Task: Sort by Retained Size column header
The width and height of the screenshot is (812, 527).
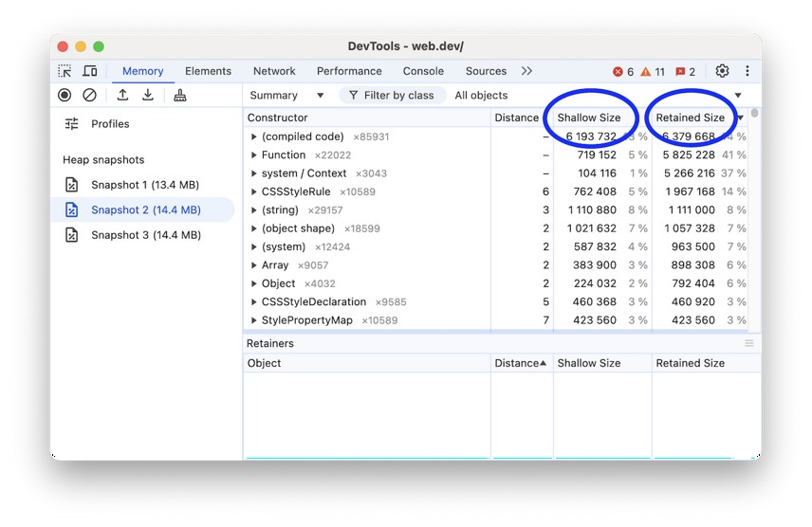Action: 691,118
